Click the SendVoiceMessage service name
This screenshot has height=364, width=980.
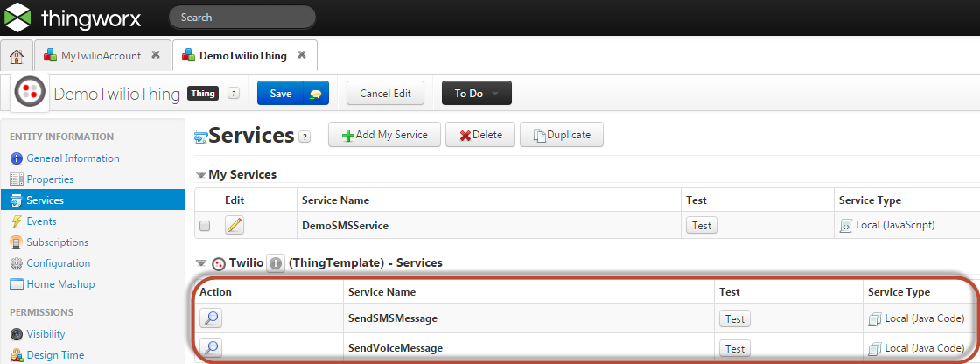(x=395, y=348)
